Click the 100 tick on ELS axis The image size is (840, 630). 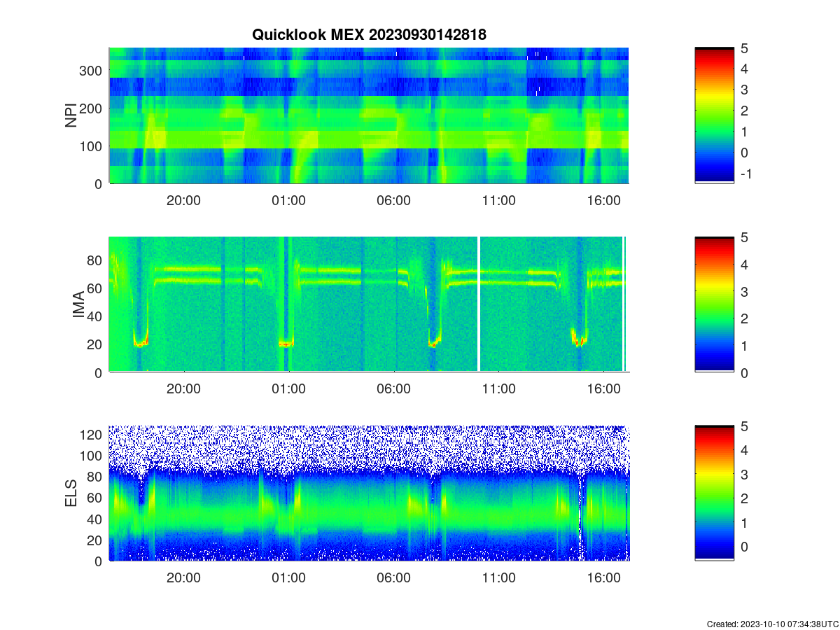92,456
